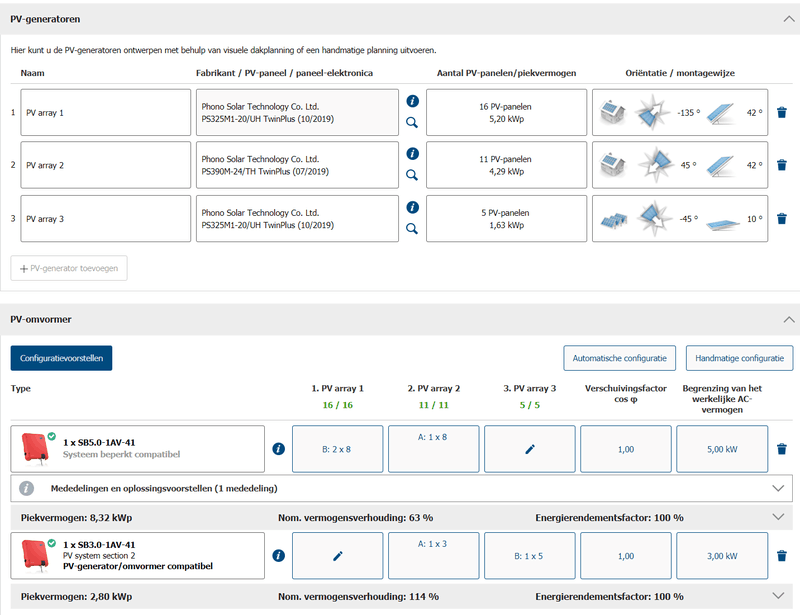The width and height of the screenshot is (800, 615).
Task: Open info for PV array 1 panel
Action: tap(412, 101)
